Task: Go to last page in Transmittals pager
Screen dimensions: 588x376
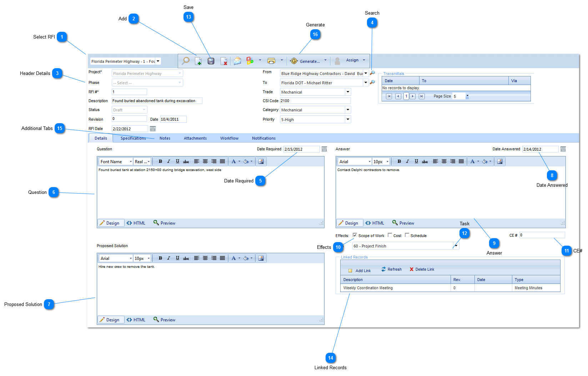Action: click(x=422, y=96)
